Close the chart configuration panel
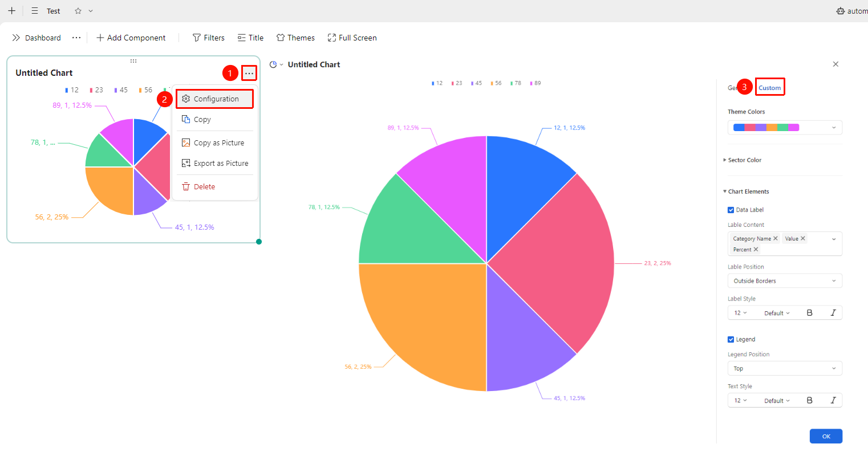Screen dimensions: 868x460 [835, 64]
